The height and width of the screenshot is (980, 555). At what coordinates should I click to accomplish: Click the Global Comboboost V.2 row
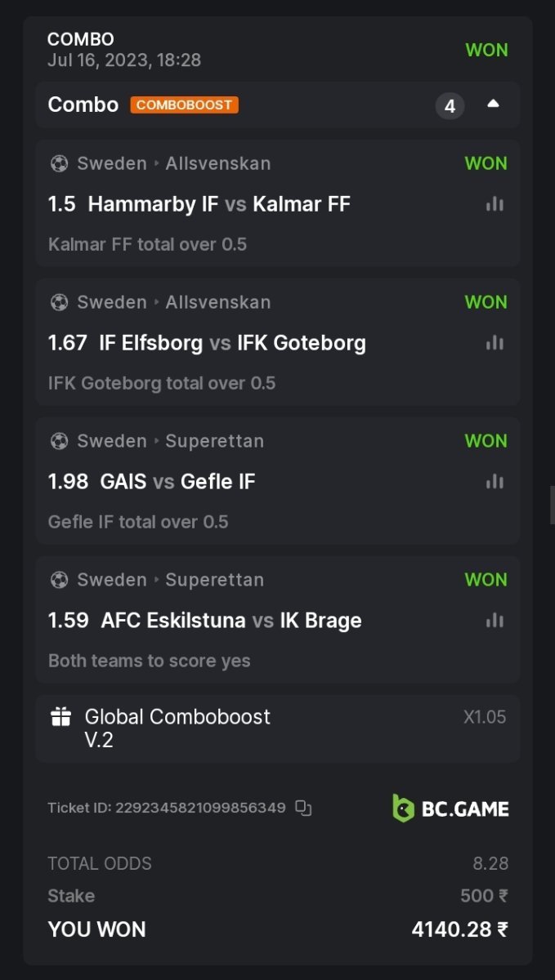coord(277,728)
